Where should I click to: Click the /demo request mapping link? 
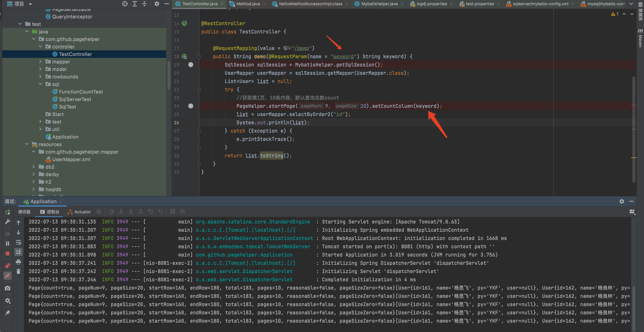click(301, 48)
